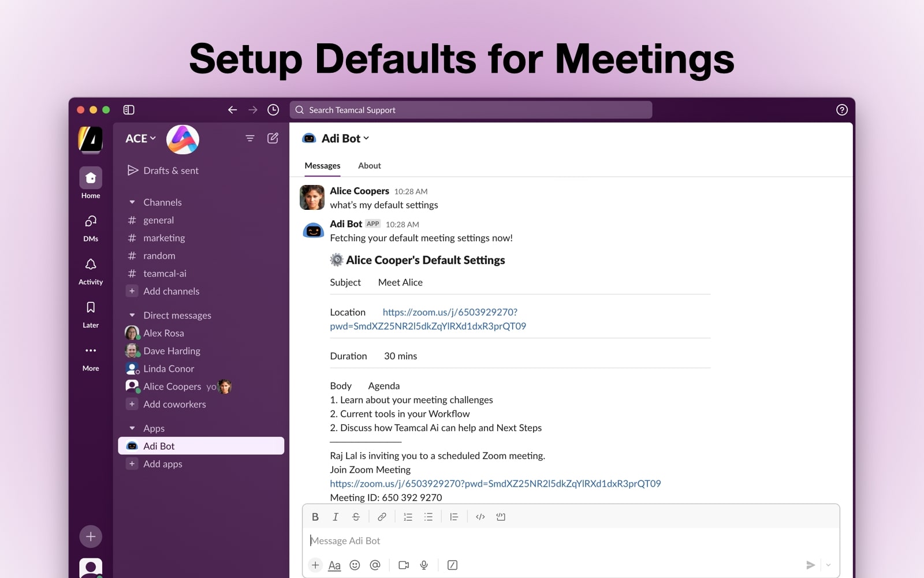Click Alice Coopers message avatar
This screenshot has width=924, height=578.
[x=312, y=198]
